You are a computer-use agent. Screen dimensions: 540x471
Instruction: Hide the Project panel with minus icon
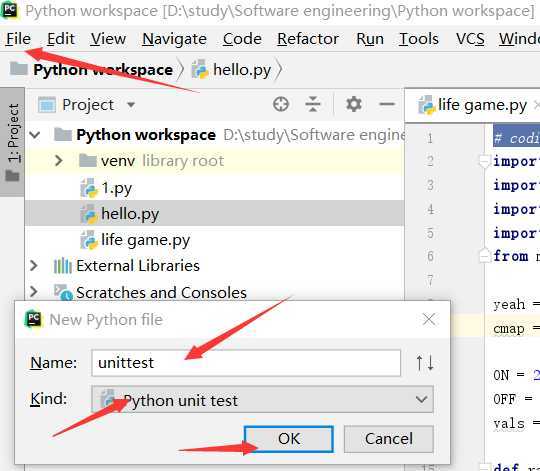pyautogui.click(x=387, y=104)
